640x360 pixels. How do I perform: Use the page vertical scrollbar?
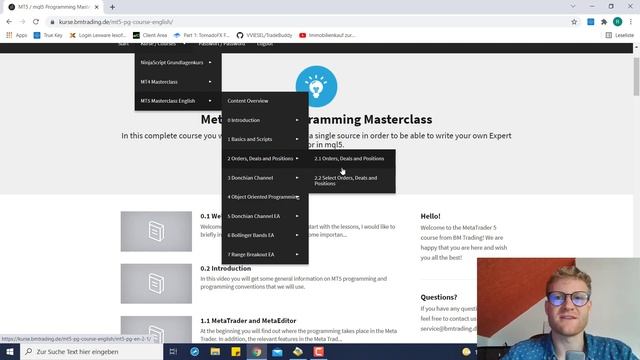tap(636, 77)
